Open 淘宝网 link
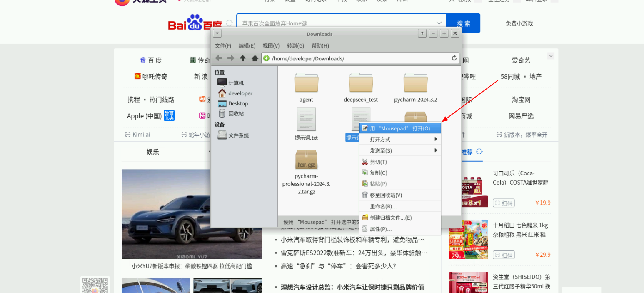The width and height of the screenshot is (644, 293). [521, 100]
